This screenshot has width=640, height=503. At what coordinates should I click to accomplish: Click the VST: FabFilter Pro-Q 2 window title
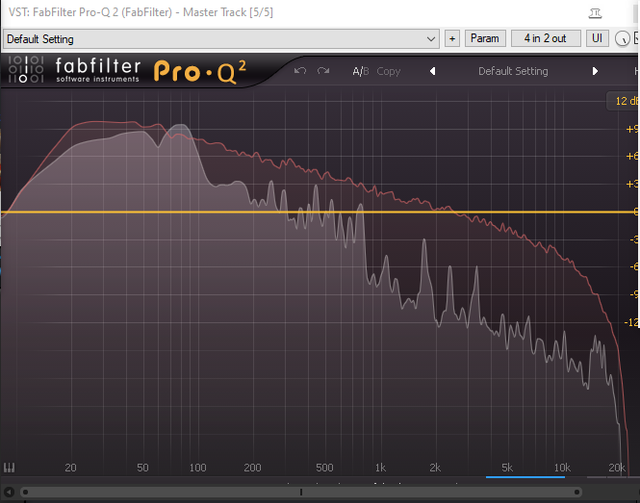(x=141, y=12)
